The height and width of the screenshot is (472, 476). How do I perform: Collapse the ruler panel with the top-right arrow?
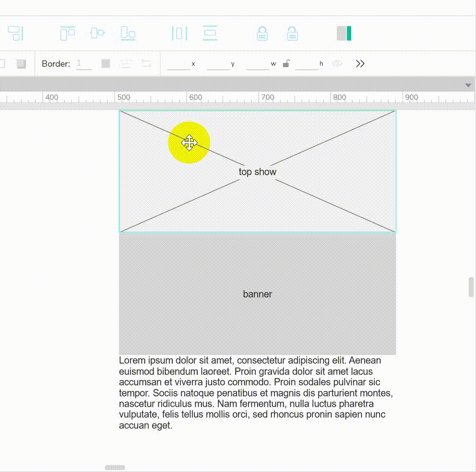tap(468, 85)
